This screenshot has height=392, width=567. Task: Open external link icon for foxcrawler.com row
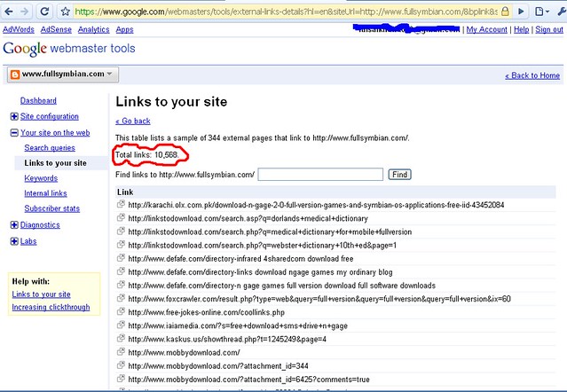121,298
